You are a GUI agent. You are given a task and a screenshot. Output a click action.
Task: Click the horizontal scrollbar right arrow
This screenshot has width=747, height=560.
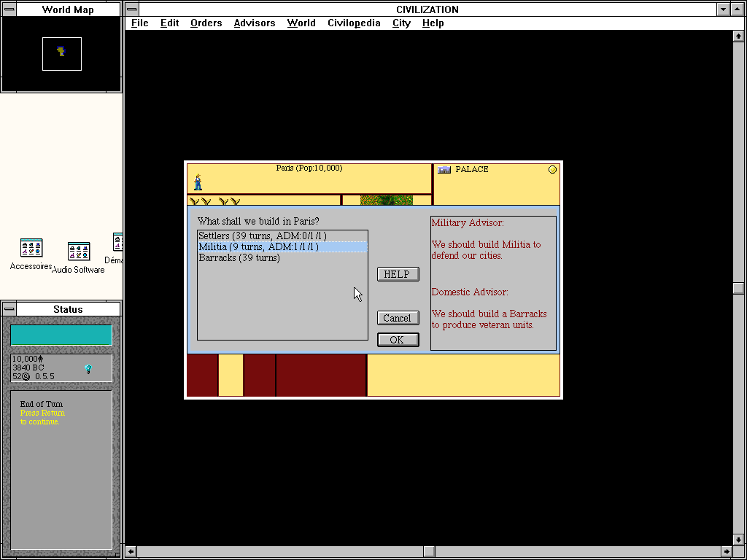(x=727, y=552)
